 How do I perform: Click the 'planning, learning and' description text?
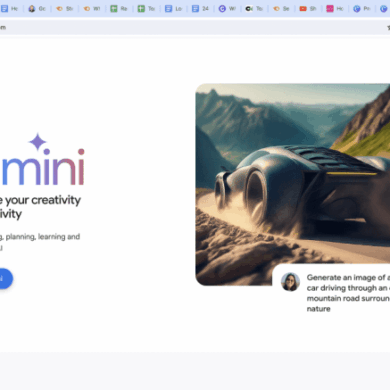(x=43, y=237)
